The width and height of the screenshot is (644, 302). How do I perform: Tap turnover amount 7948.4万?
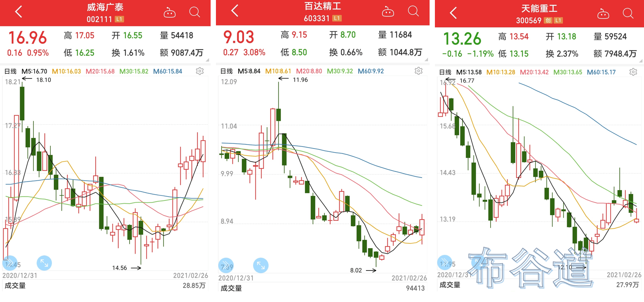pyautogui.click(x=620, y=54)
